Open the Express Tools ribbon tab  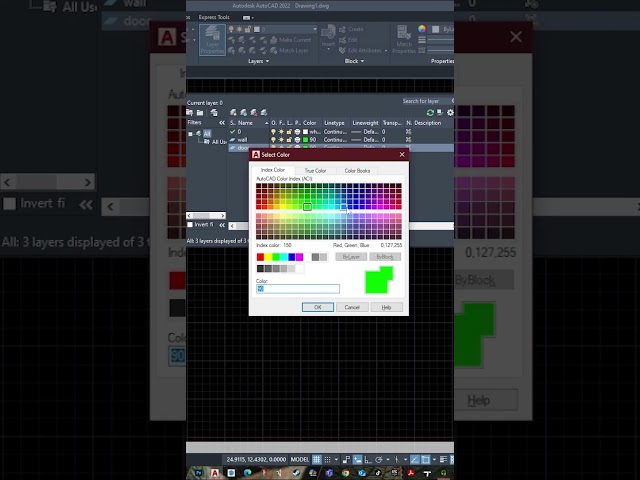click(x=214, y=17)
